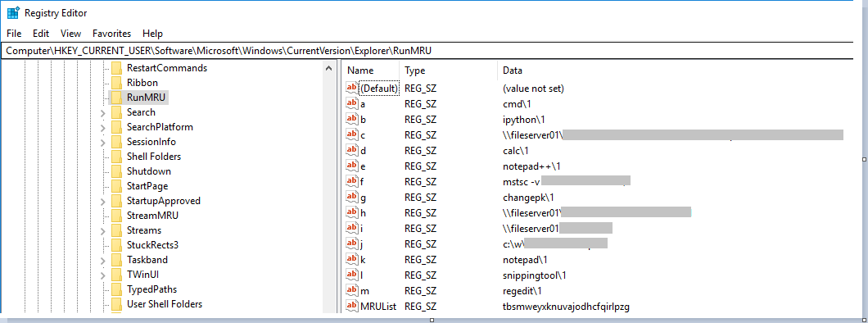The height and width of the screenshot is (323, 868).
Task: Select the value named f
Action: (362, 181)
